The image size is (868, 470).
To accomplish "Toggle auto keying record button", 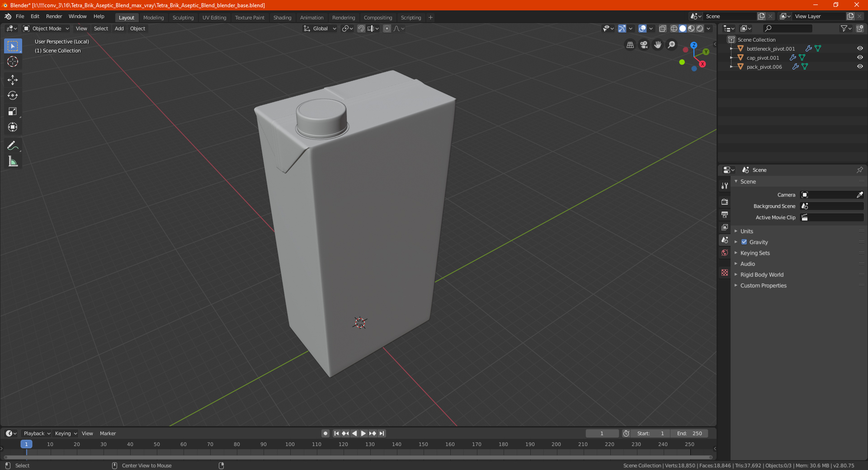I will (x=325, y=433).
